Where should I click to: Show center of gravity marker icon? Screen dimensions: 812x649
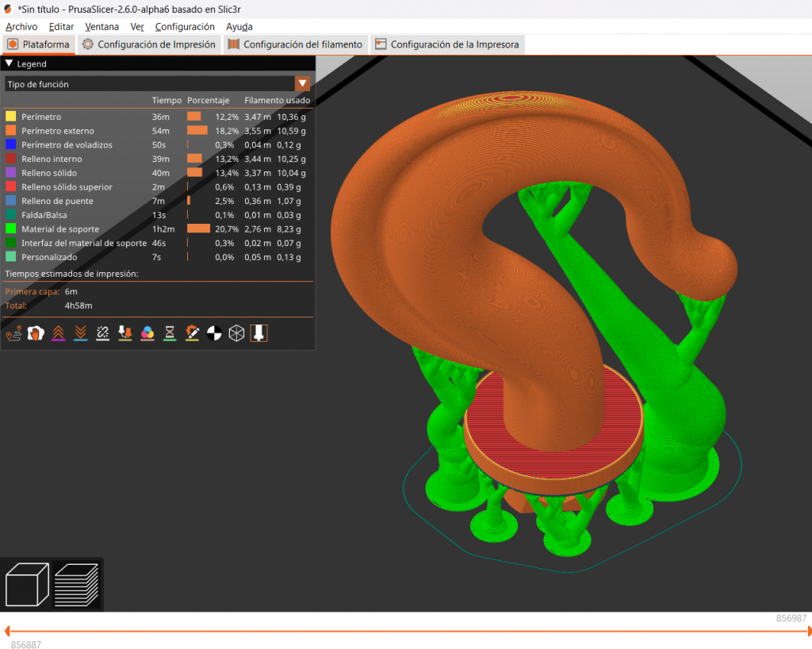click(214, 334)
